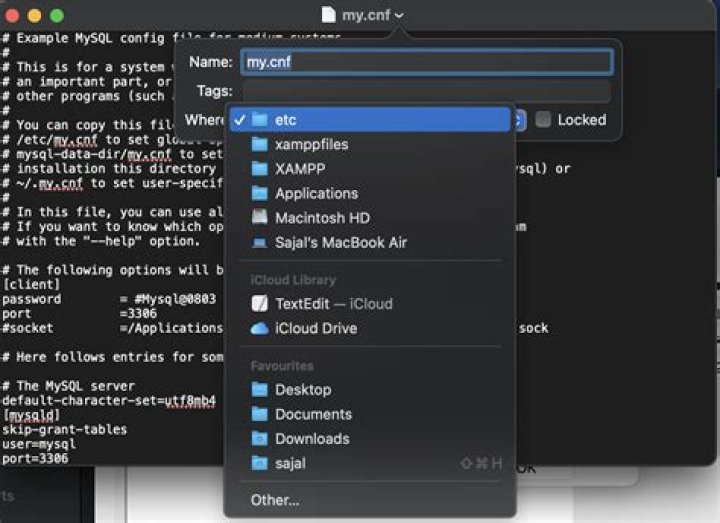Click the Sajal's MacBook Air laptop icon
The height and width of the screenshot is (523, 720).
pyautogui.click(x=259, y=242)
